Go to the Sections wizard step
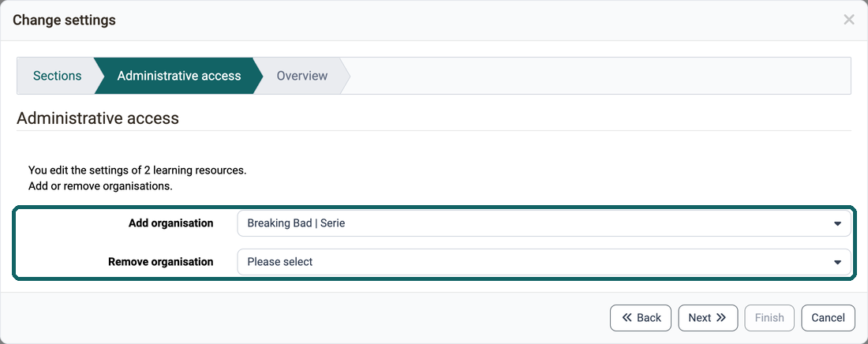The width and height of the screenshot is (868, 344). pos(57,76)
